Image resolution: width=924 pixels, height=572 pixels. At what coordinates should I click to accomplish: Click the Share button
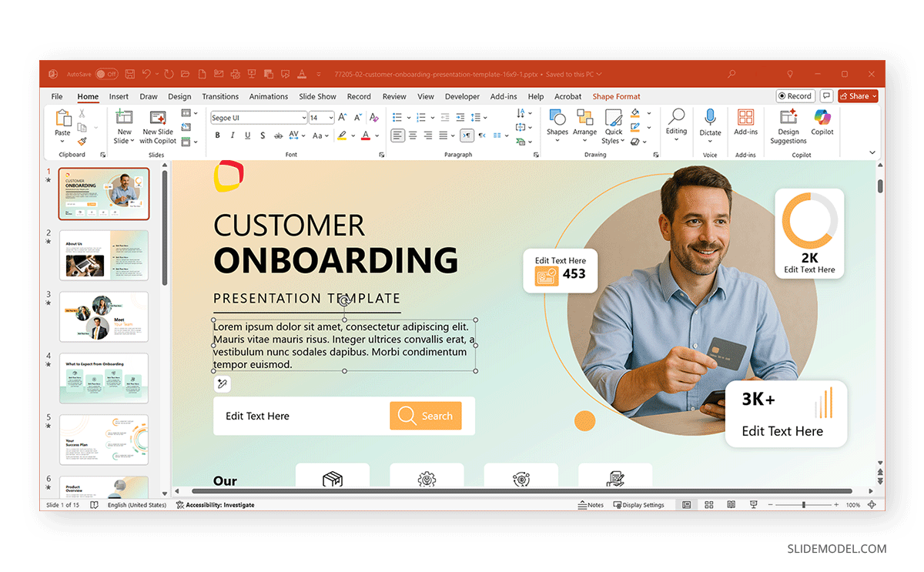[x=858, y=96]
